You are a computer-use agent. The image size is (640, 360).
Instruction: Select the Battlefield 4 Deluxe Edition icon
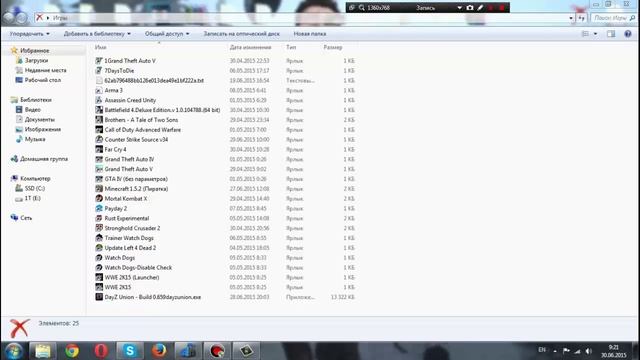coord(99,110)
